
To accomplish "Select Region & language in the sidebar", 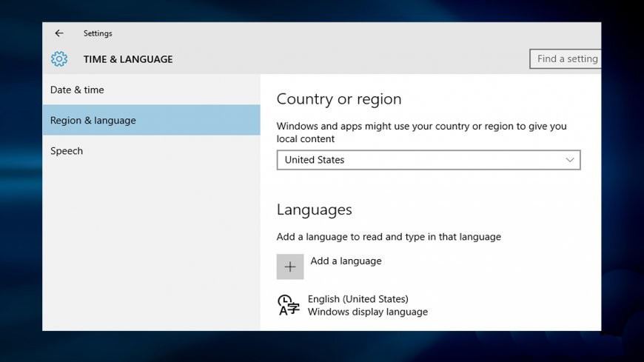I will 93,121.
